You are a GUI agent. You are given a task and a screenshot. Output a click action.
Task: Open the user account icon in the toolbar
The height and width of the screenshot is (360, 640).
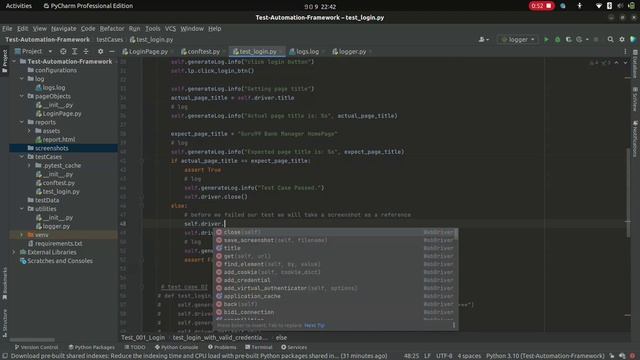point(484,40)
